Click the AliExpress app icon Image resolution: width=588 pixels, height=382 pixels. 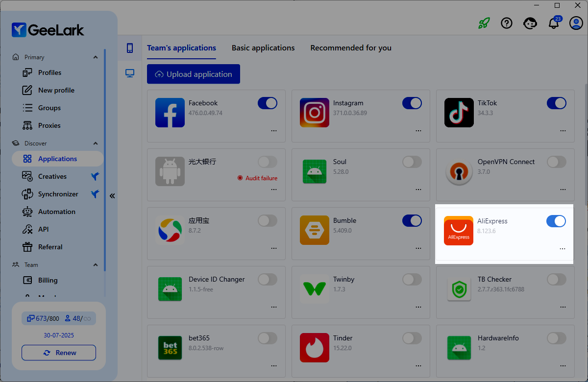pos(459,231)
